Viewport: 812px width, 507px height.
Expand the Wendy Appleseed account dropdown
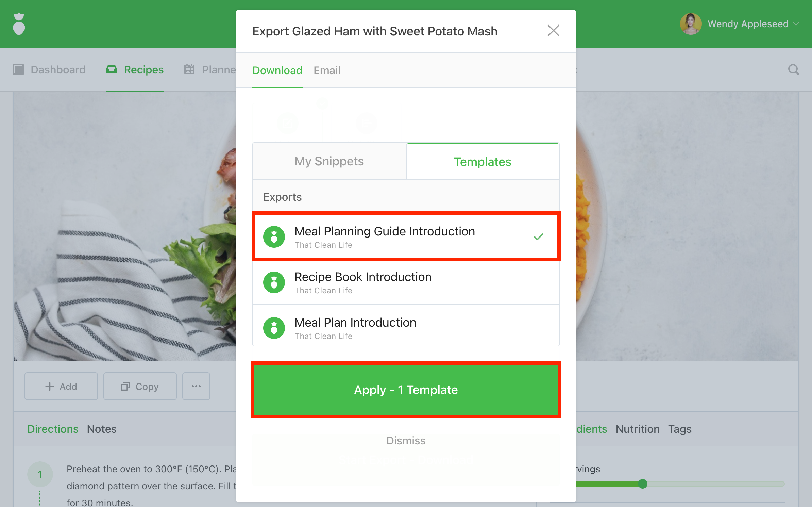coord(796,24)
